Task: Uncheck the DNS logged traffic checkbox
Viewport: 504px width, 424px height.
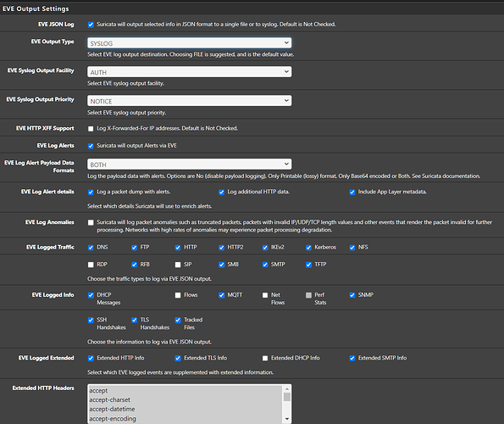Action: (x=91, y=248)
